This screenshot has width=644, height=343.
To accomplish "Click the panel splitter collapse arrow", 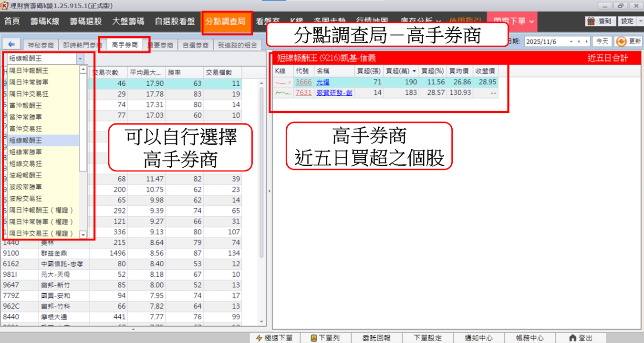I will pyautogui.click(x=269, y=191).
